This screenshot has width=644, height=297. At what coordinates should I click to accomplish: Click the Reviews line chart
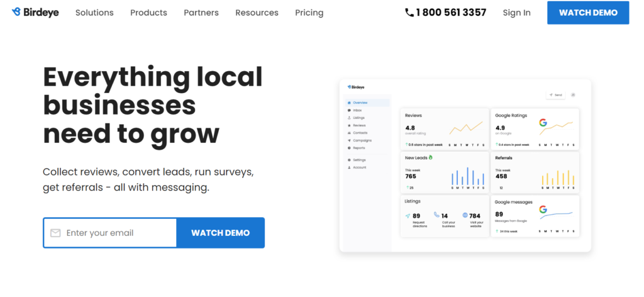(x=466, y=128)
